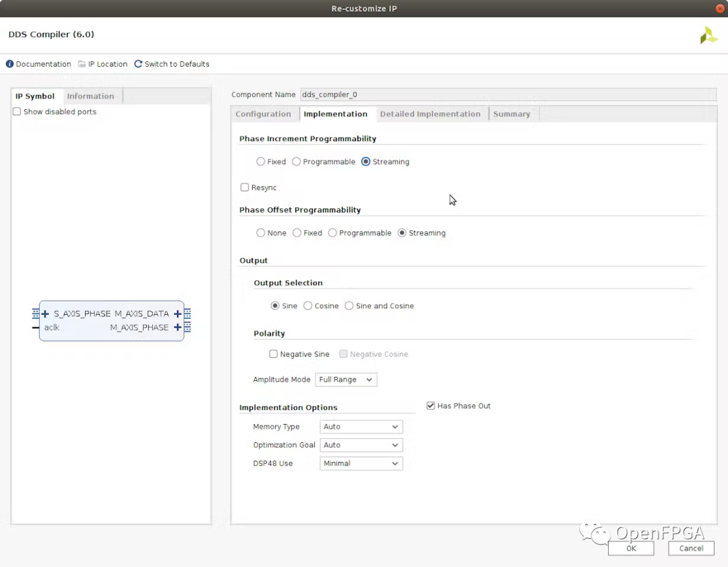Select Streaming phase offset radio button

pyautogui.click(x=402, y=233)
